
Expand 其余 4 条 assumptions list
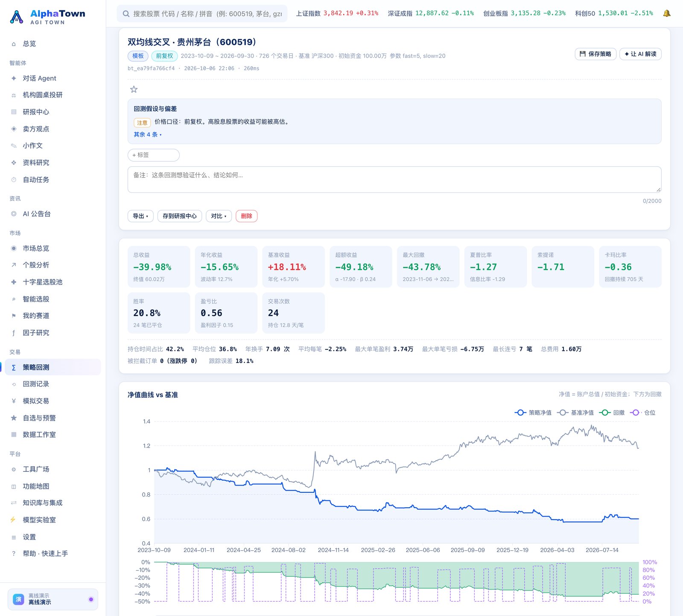coord(148,134)
